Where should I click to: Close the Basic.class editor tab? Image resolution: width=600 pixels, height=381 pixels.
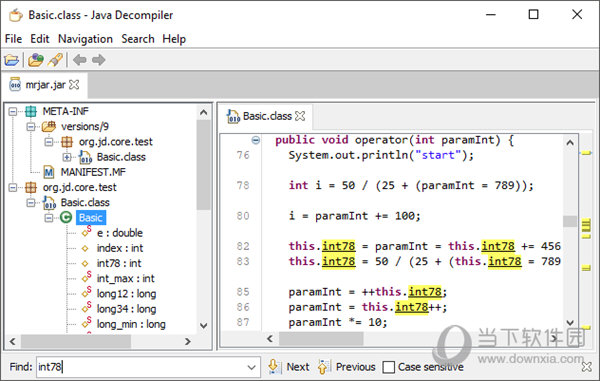point(301,116)
